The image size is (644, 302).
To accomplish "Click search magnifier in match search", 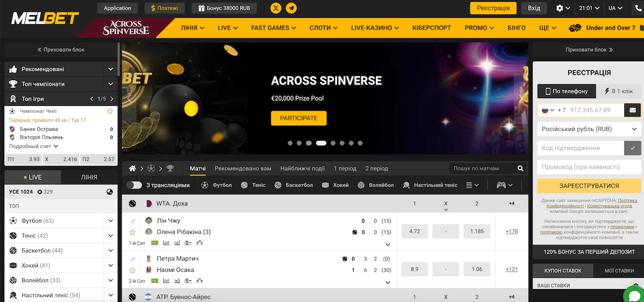I will 521,168.
